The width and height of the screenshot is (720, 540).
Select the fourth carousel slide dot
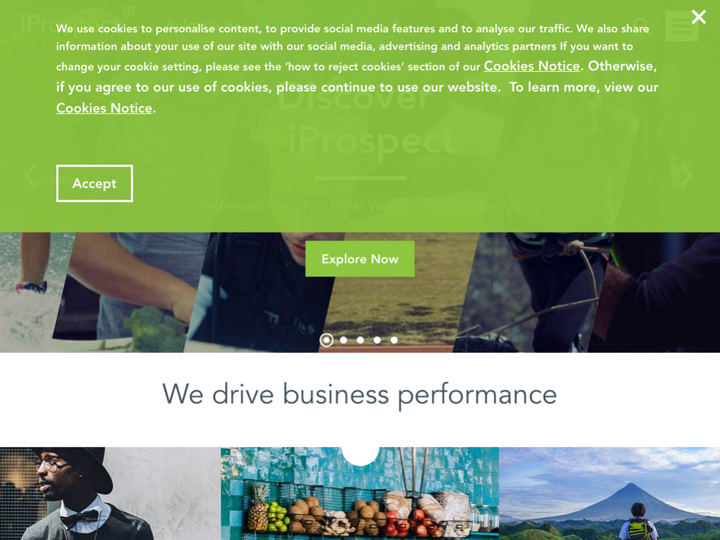pos(377,340)
